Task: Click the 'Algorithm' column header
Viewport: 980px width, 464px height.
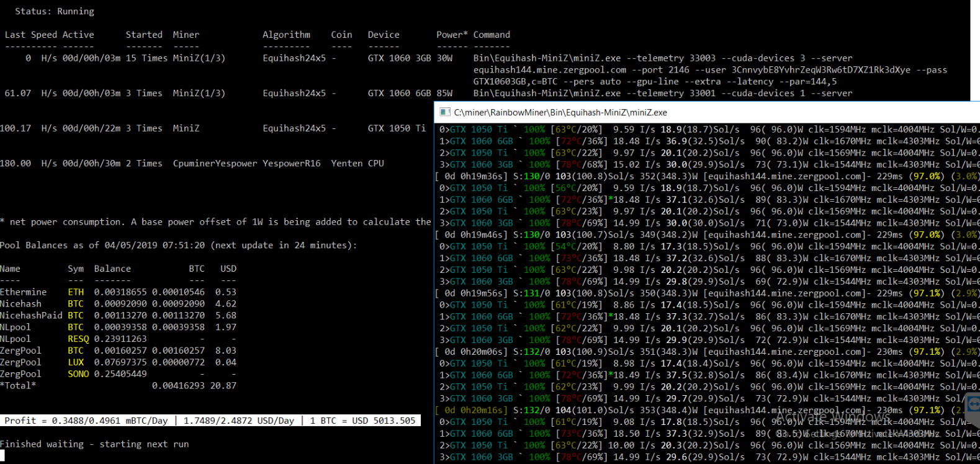Action: 286,35
